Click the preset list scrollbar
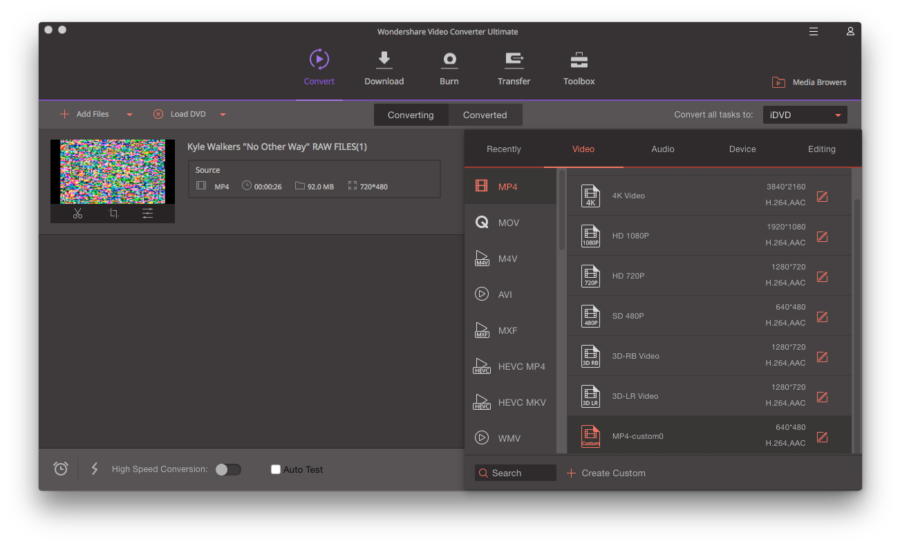Viewport: 900px width, 546px height. point(856,324)
